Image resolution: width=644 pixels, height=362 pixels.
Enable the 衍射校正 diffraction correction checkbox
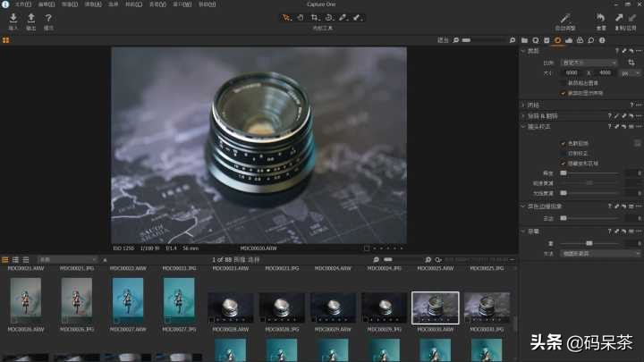coord(563,153)
